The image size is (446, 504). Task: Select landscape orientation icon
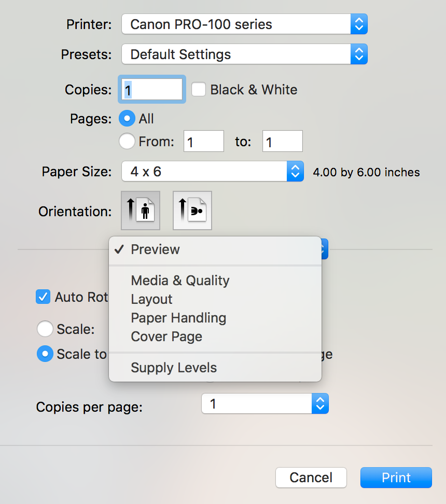pos(192,211)
